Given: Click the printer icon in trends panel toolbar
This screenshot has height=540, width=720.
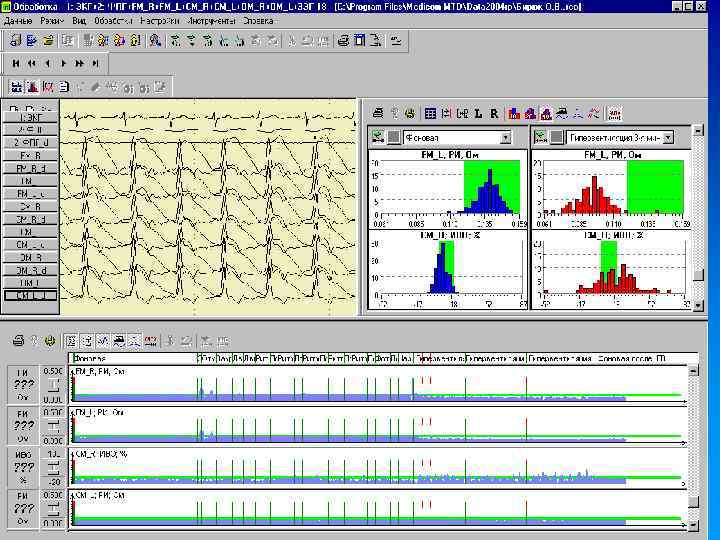Looking at the screenshot, I should coord(18,341).
